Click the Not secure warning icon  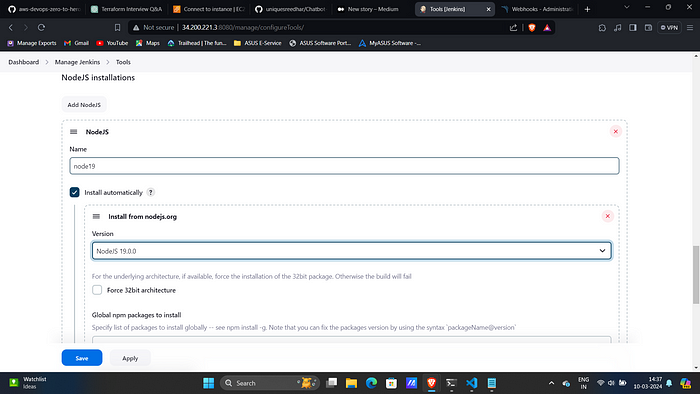tap(136, 28)
